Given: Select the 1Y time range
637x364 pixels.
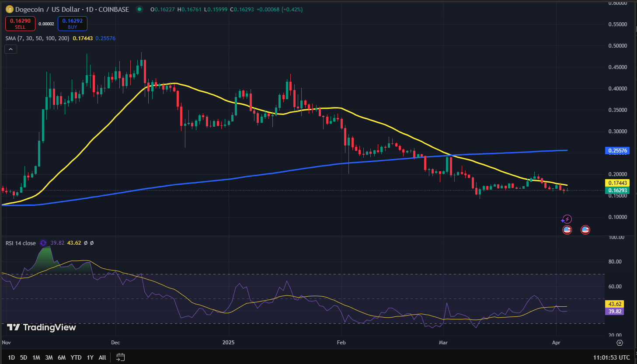Looking at the screenshot, I should pyautogui.click(x=90, y=357).
